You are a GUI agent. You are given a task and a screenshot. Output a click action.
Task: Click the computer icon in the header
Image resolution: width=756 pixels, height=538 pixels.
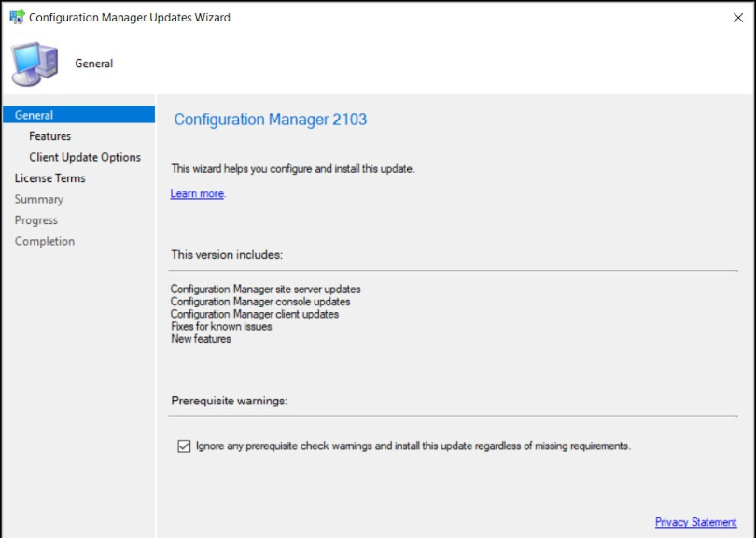35,64
